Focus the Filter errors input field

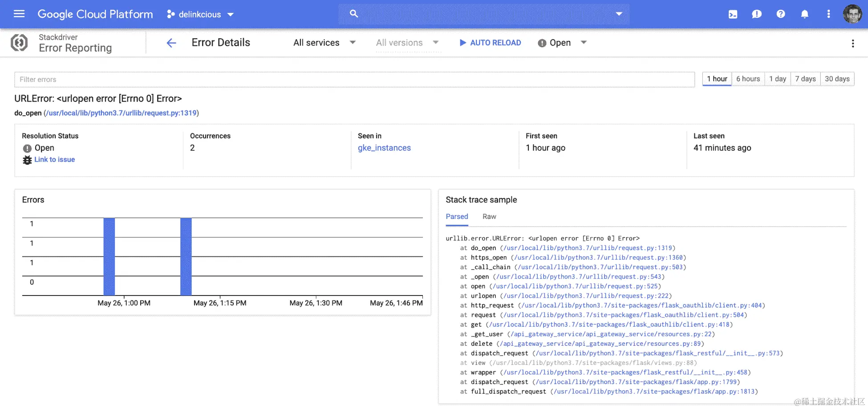354,79
